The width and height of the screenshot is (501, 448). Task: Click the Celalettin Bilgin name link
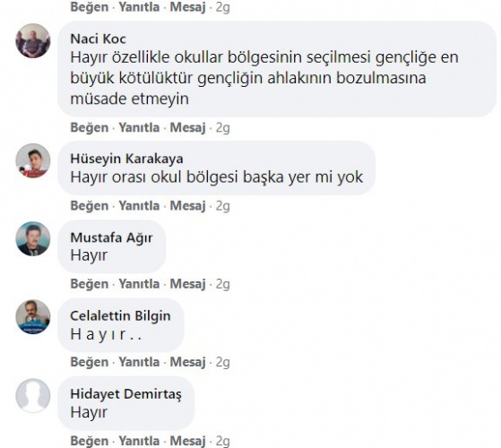[x=120, y=315]
